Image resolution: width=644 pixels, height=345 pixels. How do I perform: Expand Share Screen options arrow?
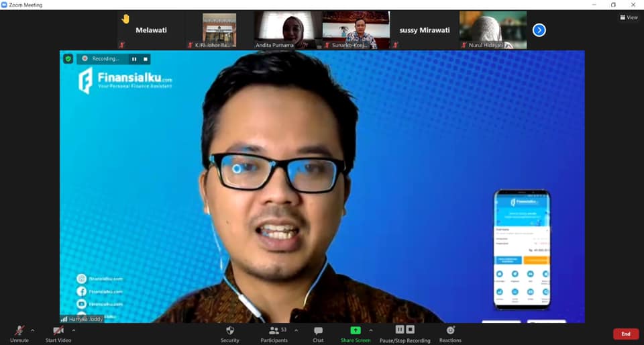370,330
